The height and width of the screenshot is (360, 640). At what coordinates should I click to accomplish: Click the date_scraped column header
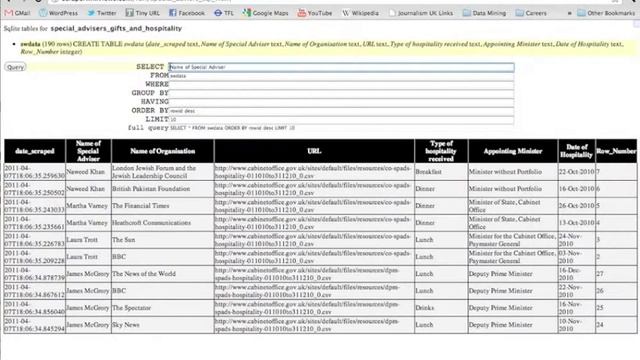click(35, 151)
